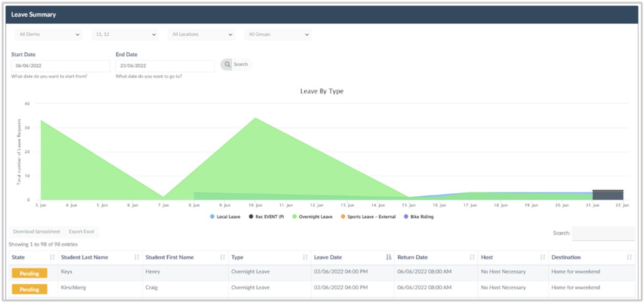Toggle Rec EVENT (P) legend swatch

click(x=251, y=217)
